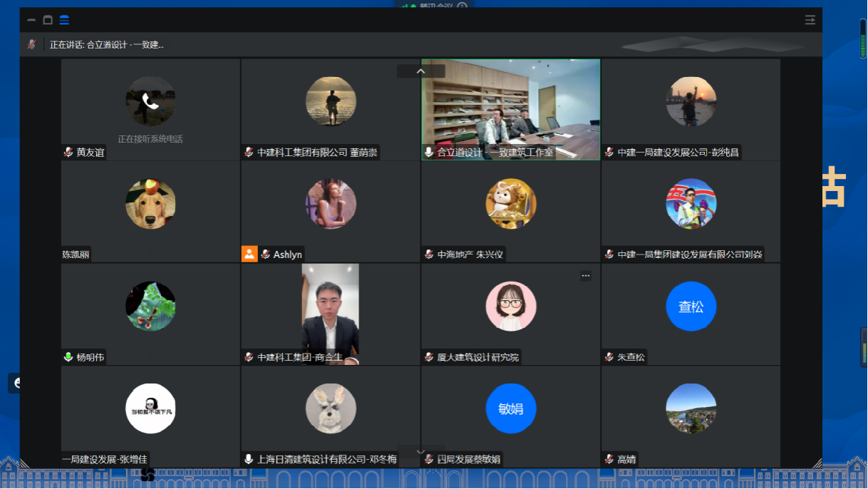Click the white microphone icon of 合立道设计

(429, 152)
